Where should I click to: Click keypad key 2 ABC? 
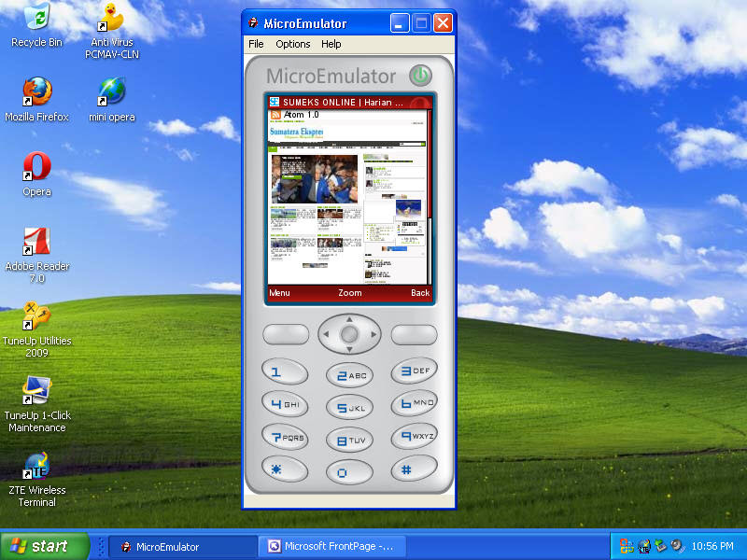coord(349,375)
